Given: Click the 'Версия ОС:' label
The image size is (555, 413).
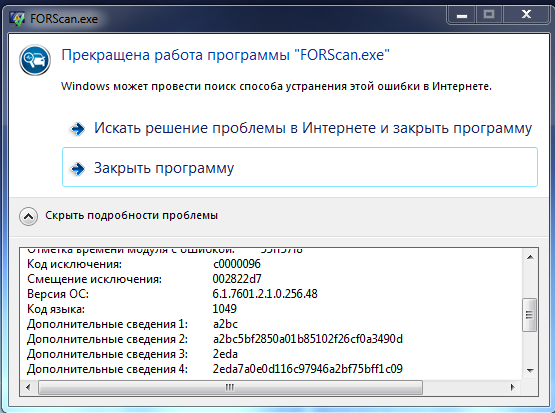Looking at the screenshot, I should tap(58, 294).
